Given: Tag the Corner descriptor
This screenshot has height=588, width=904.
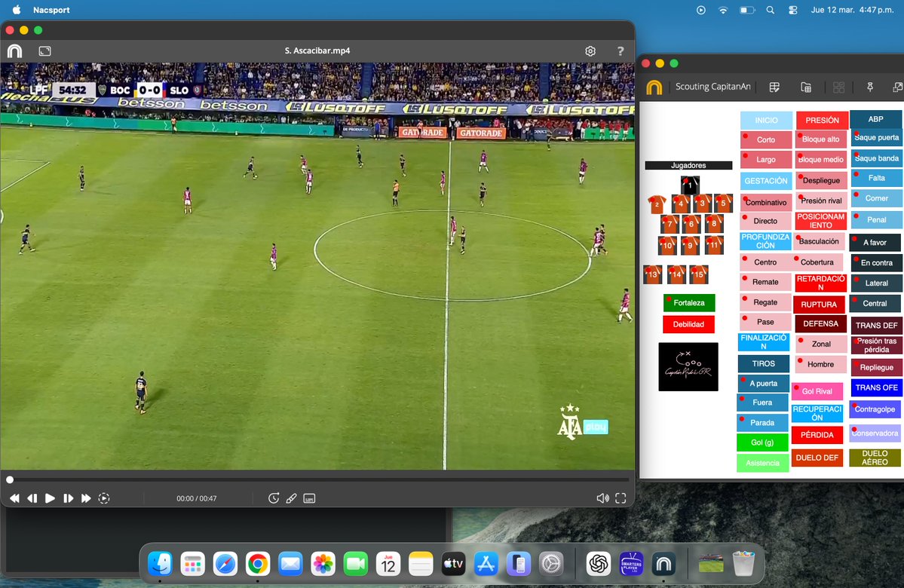Looking at the screenshot, I should (x=876, y=198).
